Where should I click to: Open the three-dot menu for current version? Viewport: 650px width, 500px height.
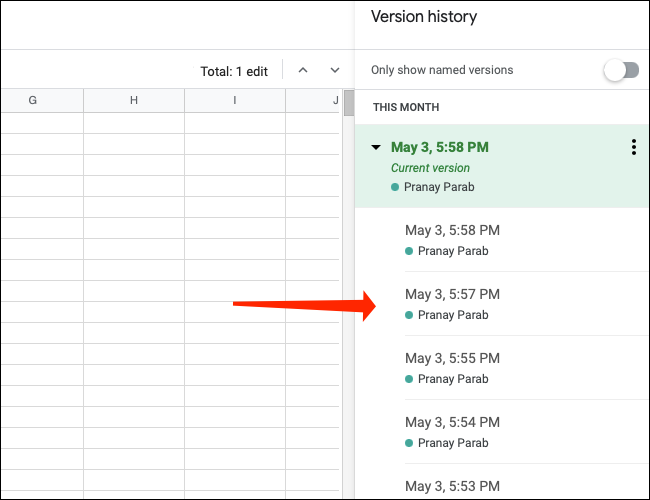tap(633, 148)
